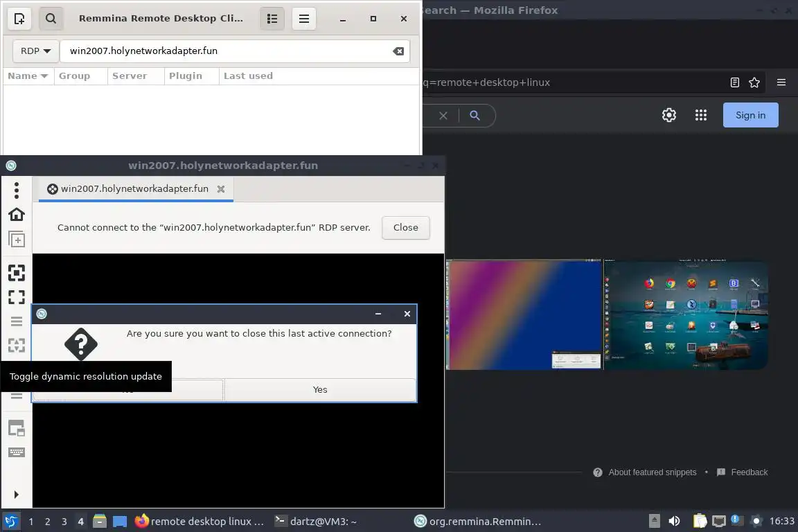798x532 pixels.
Task: Open the purple-blue desktop thumbnail
Action: click(x=524, y=315)
